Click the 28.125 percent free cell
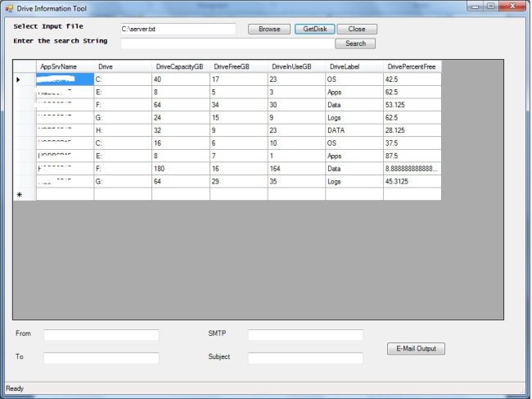532x399 pixels. point(413,130)
